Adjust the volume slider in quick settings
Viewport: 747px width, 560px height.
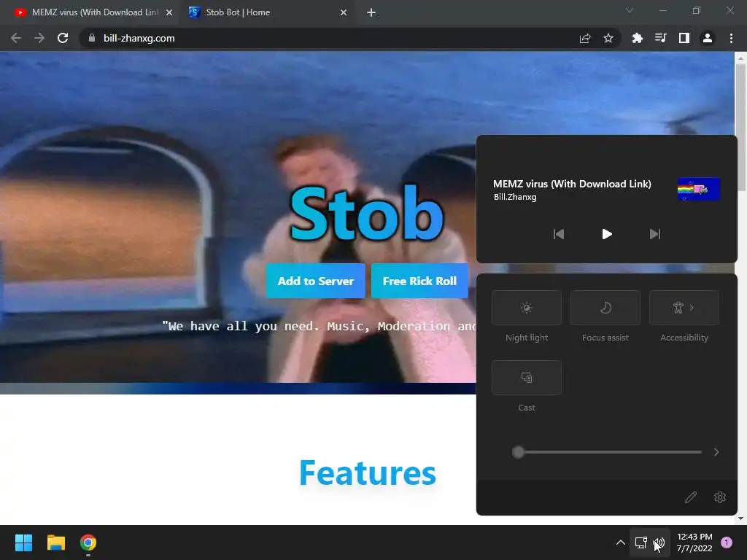608,452
